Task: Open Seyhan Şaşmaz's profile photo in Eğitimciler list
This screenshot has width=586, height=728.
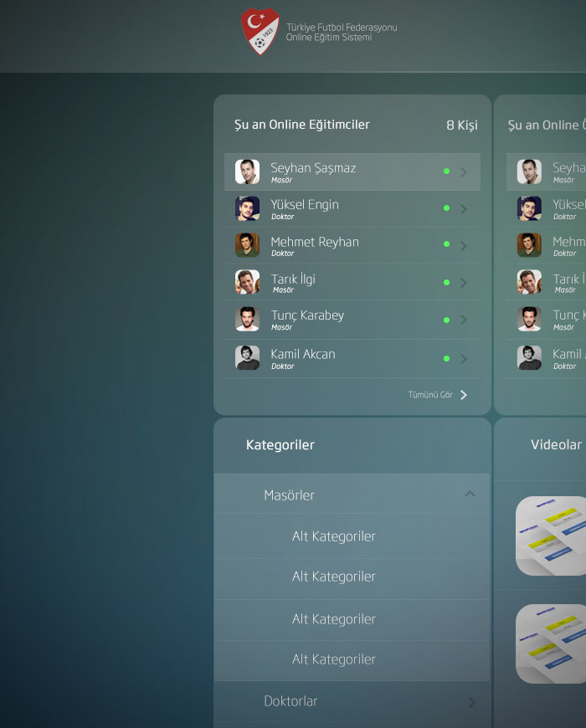Action: pyautogui.click(x=247, y=172)
